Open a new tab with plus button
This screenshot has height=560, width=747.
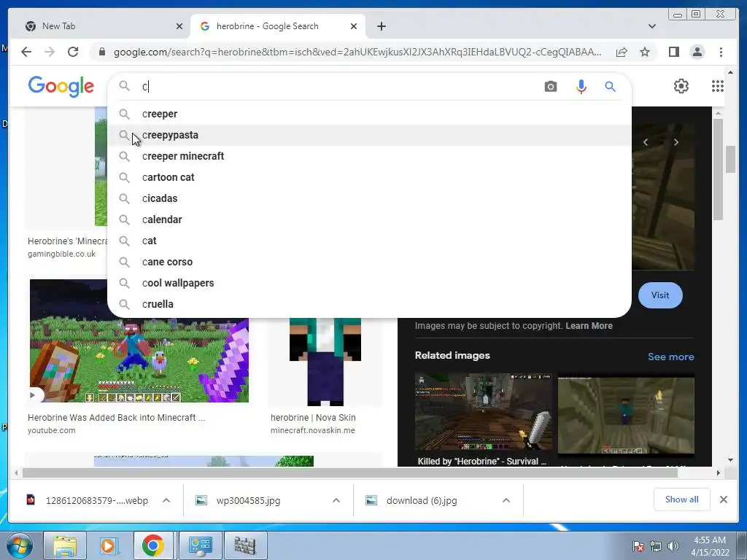tap(381, 26)
